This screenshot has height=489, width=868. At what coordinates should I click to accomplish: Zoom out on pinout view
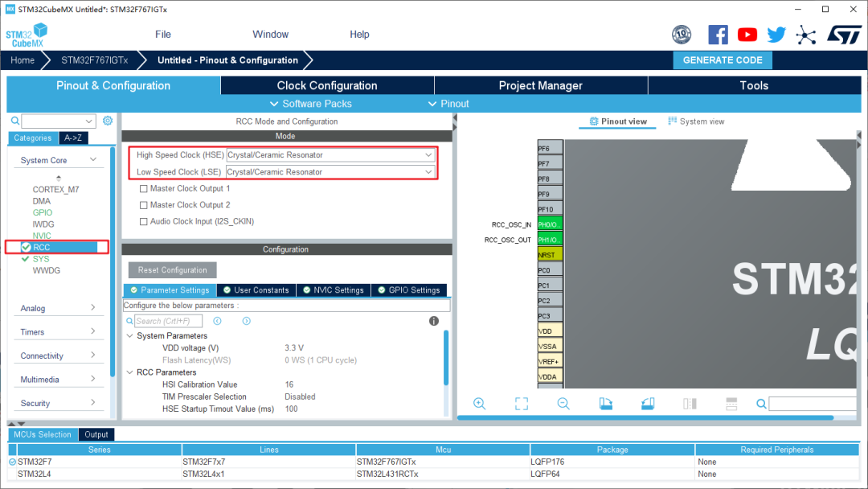(563, 404)
